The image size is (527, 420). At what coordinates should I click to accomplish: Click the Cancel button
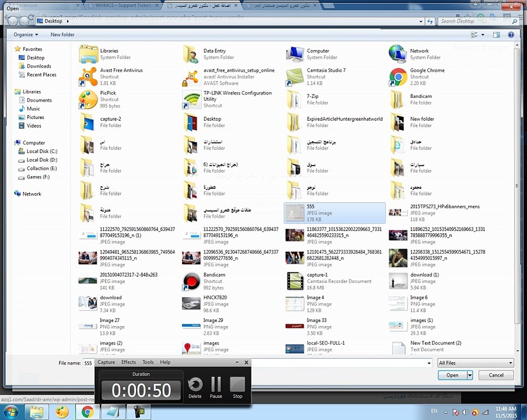pos(496,375)
